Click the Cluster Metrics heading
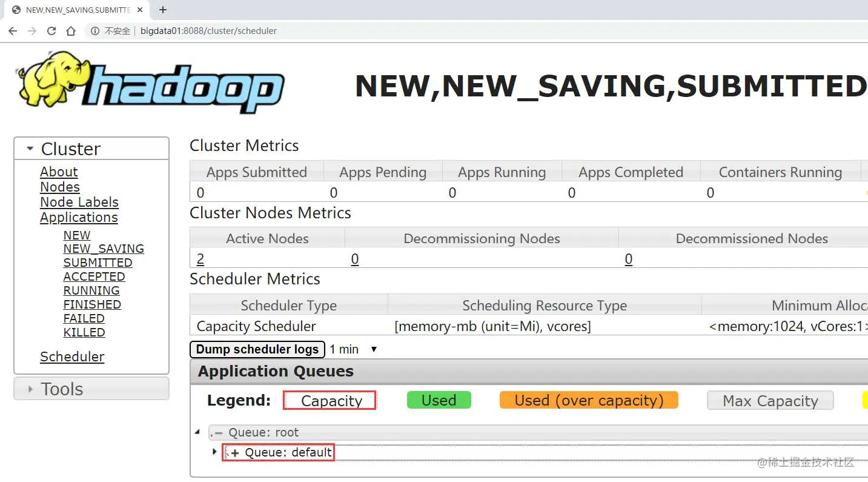868x482 pixels. point(244,146)
